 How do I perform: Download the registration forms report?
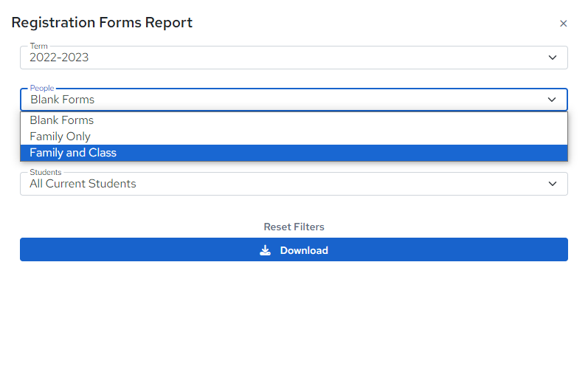294,249
